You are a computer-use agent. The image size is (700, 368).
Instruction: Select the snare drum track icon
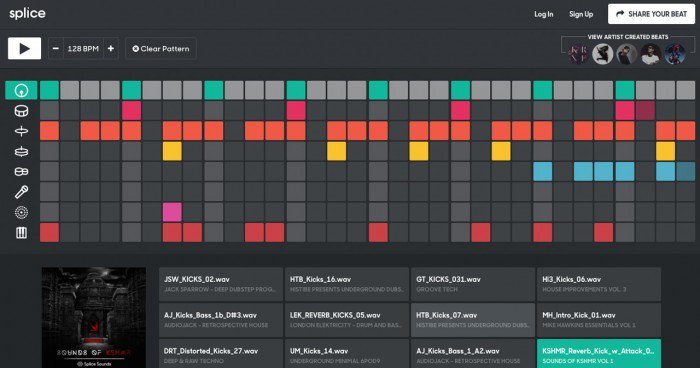pyautogui.click(x=21, y=111)
